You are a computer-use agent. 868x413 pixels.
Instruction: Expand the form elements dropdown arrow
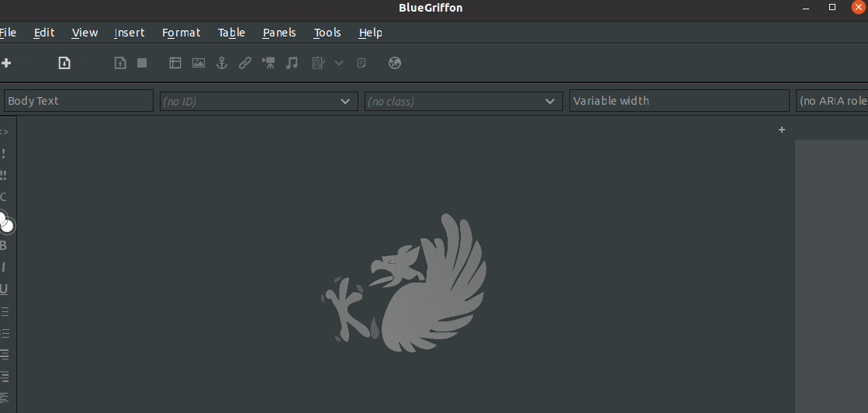click(339, 63)
